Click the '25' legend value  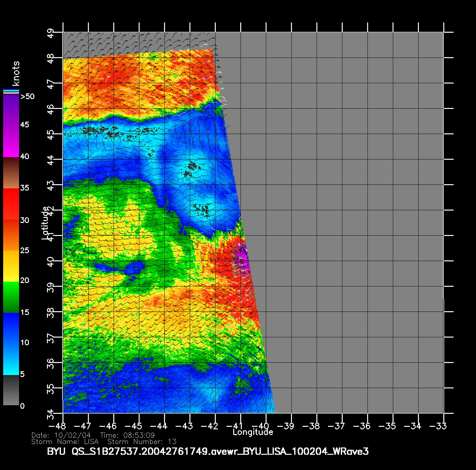coord(25,250)
